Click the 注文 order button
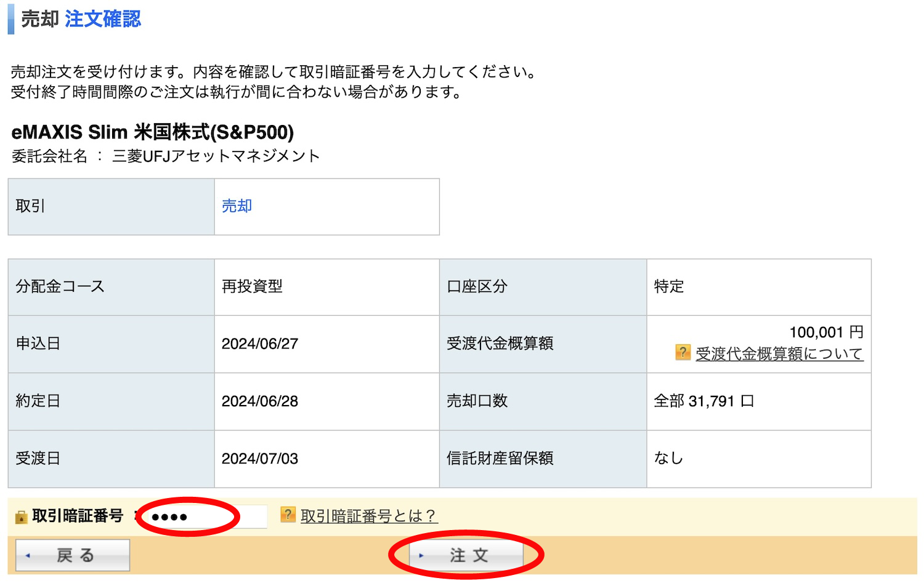The width and height of the screenshot is (924, 583). (x=466, y=555)
